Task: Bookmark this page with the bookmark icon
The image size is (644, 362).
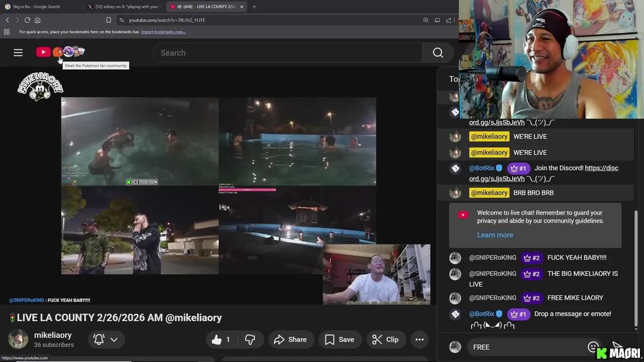Action: point(109,20)
